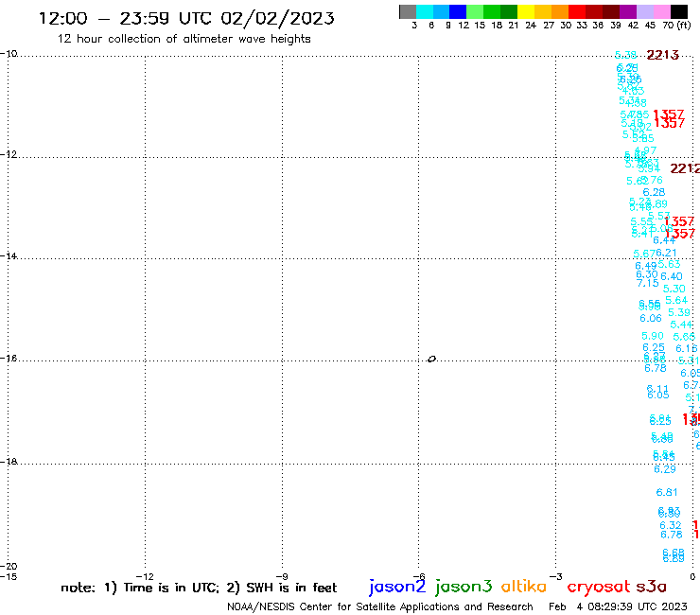Click the wave height value '6.40'
700x615 pixels.
tap(672, 276)
